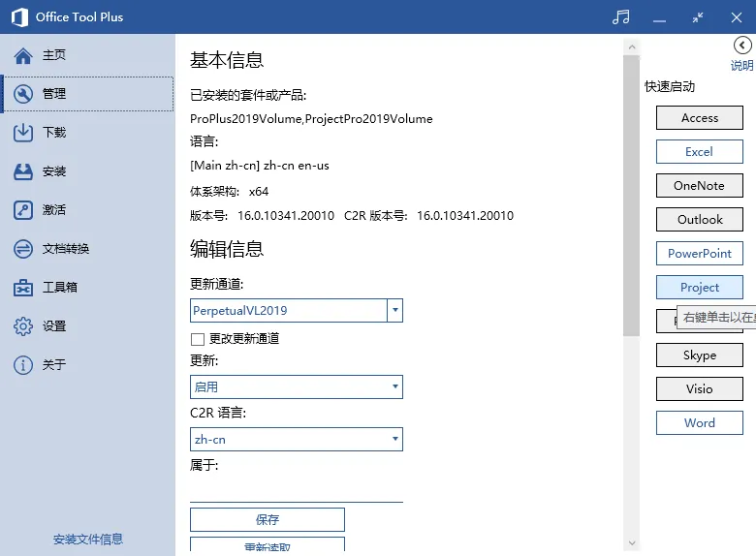Expand the 更新通道 dropdown arrow
The width and height of the screenshot is (756, 556).
click(394, 310)
